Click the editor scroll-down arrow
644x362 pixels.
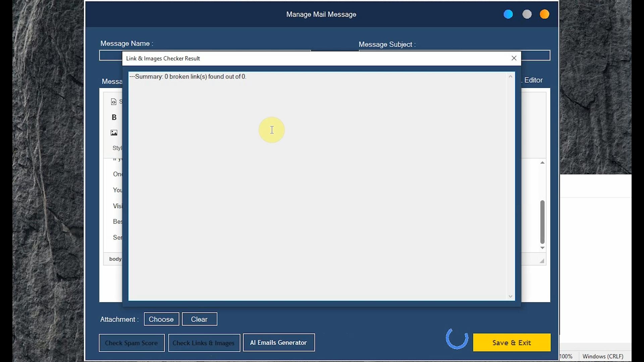point(542,248)
